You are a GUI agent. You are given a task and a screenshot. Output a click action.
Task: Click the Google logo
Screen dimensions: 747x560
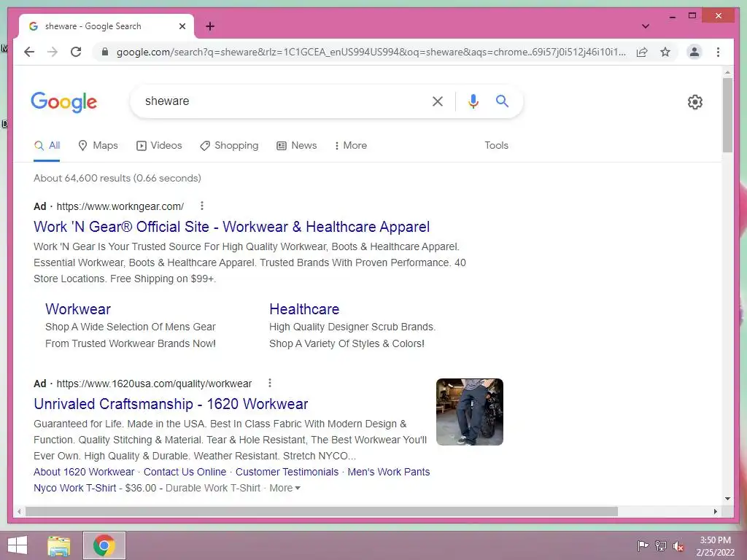click(x=64, y=102)
